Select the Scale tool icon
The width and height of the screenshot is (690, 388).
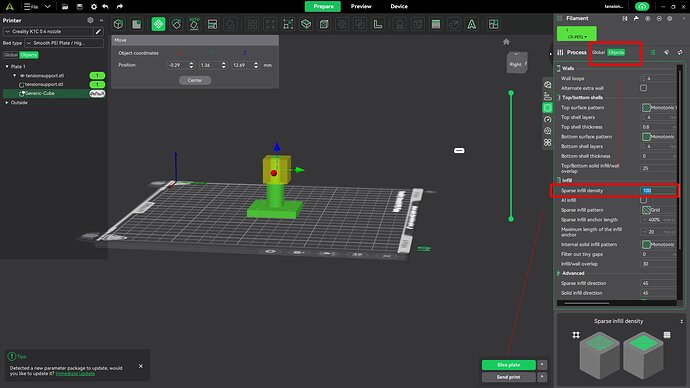click(288, 24)
